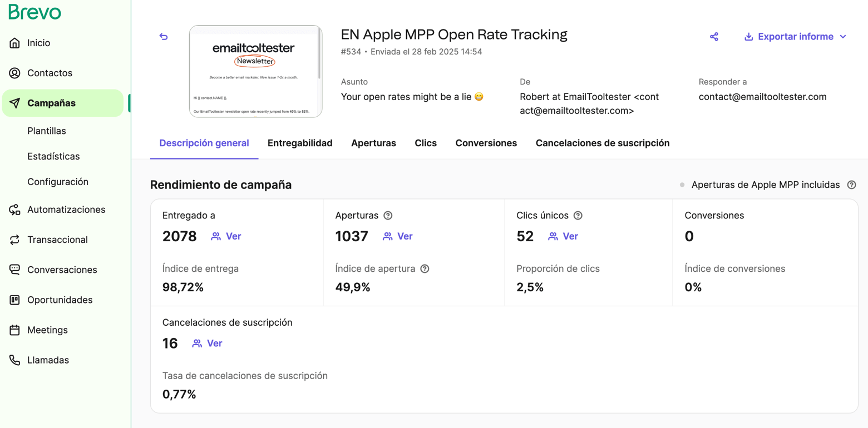Viewport: 868px width, 428px height.
Task: Click the campaign title EN Apple MPP Open Rate Tracking
Action: pos(454,34)
